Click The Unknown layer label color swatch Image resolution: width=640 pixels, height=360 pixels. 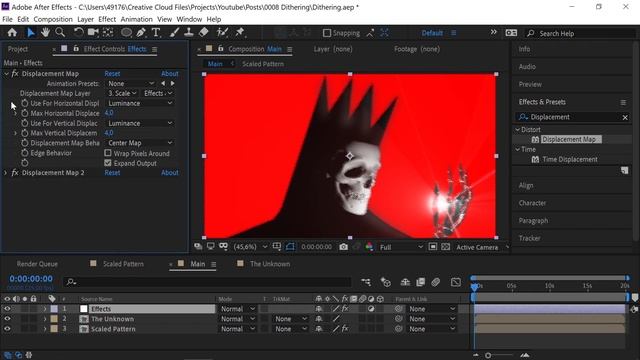pos(54,319)
